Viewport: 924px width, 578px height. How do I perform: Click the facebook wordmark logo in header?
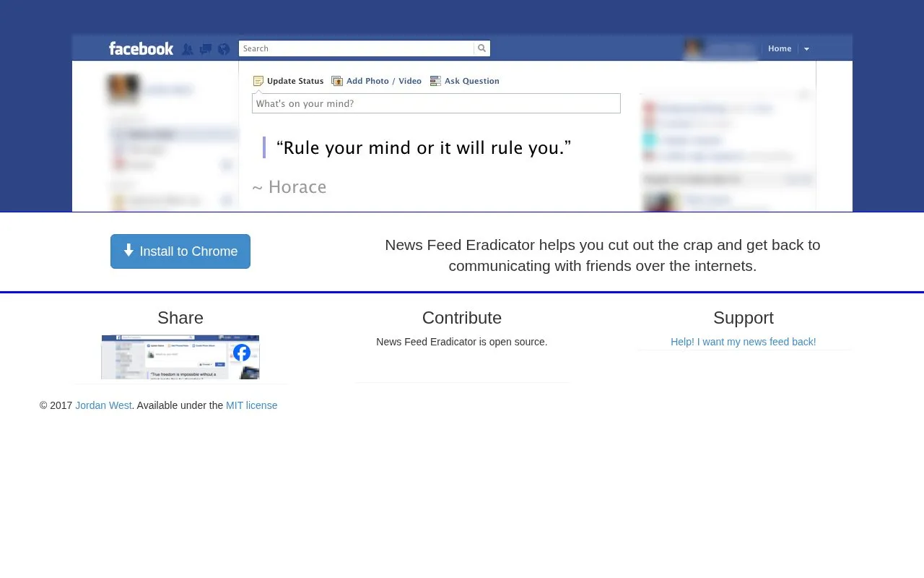[x=141, y=48]
